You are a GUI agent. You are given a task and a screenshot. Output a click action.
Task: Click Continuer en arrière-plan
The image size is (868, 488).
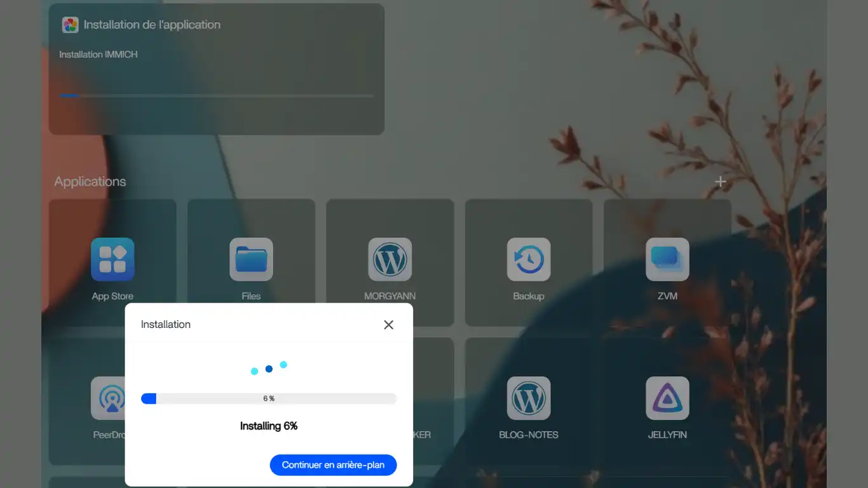[x=333, y=465]
